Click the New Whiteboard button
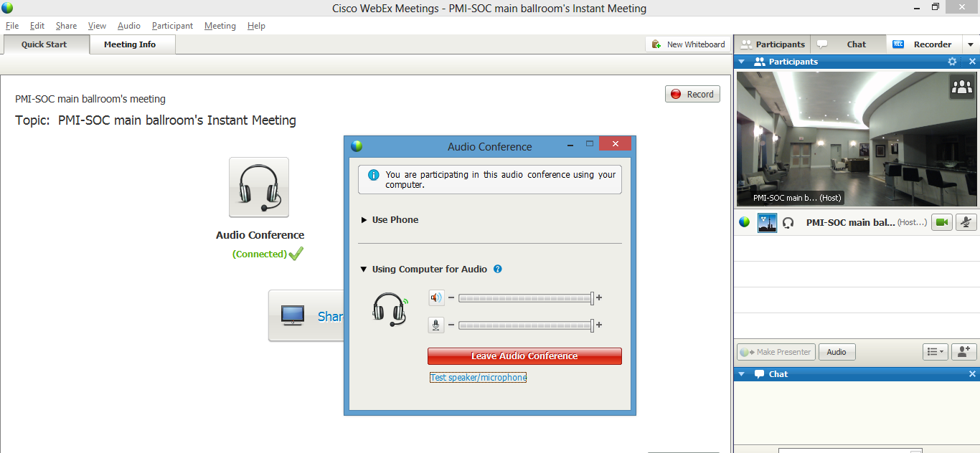This screenshot has height=453, width=980. coord(688,44)
